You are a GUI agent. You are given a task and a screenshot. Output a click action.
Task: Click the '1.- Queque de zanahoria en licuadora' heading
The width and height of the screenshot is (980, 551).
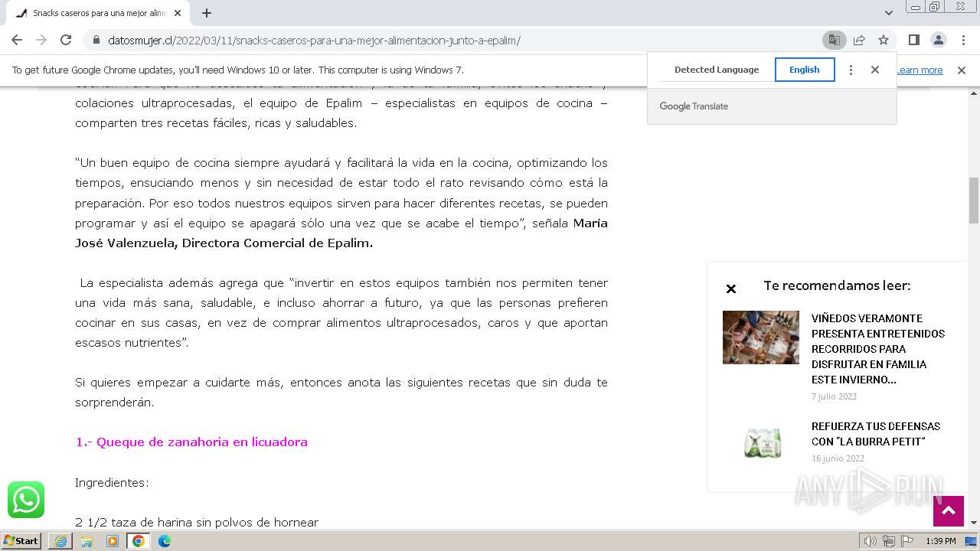[x=191, y=442]
